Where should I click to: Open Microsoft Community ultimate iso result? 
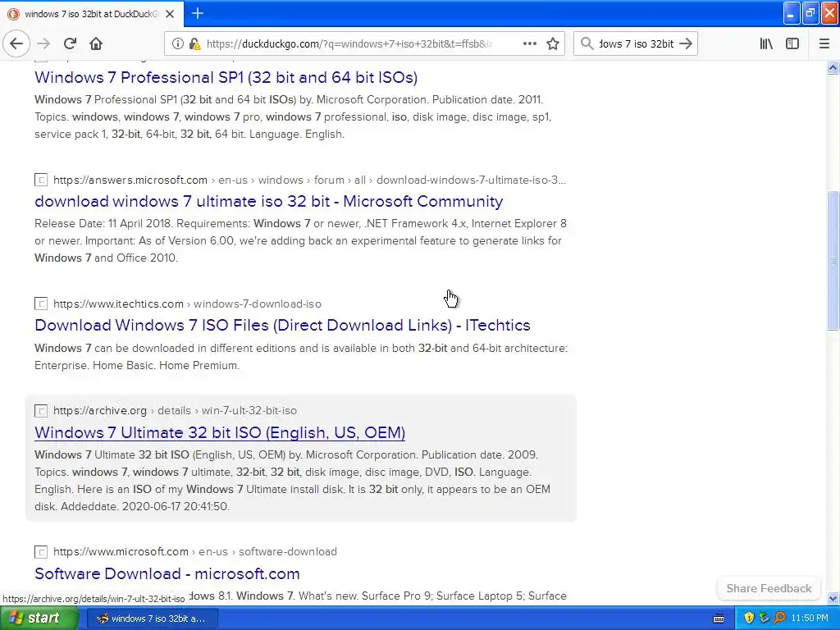point(268,202)
